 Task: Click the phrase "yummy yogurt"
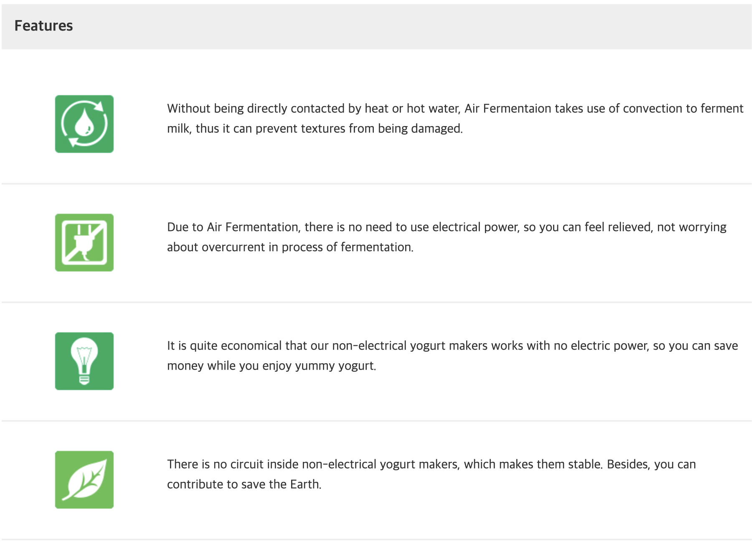click(335, 366)
